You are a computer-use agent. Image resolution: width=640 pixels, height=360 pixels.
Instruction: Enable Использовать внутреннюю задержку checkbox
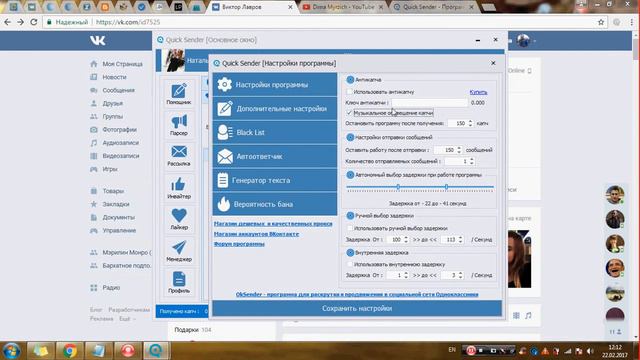coord(350,264)
